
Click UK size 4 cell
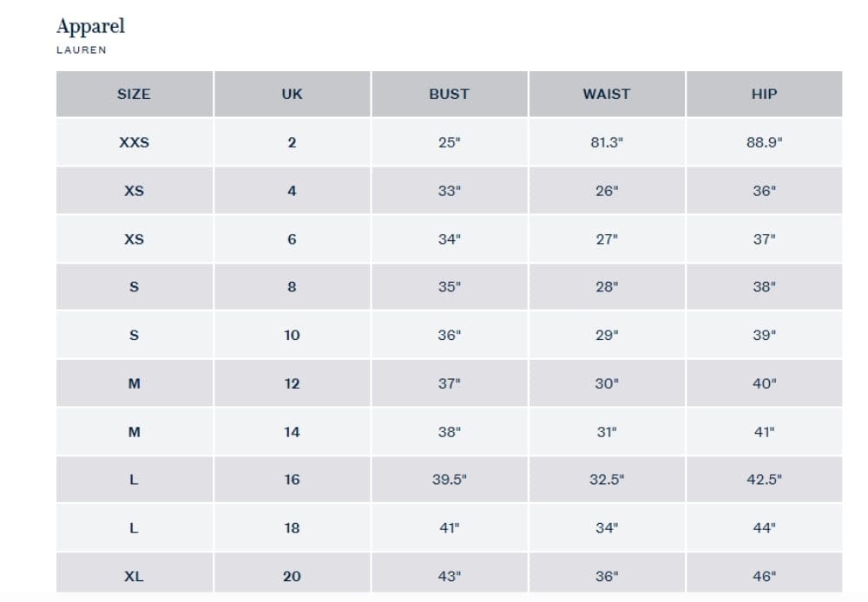click(293, 191)
